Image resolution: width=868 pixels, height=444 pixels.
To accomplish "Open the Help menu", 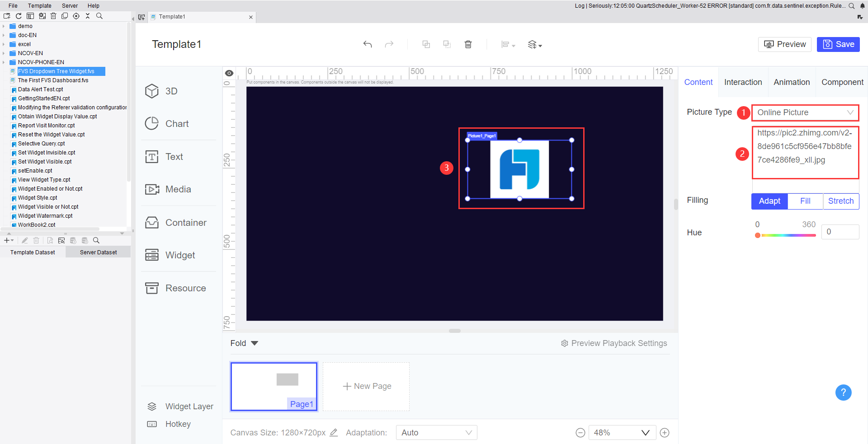I will click(x=94, y=6).
